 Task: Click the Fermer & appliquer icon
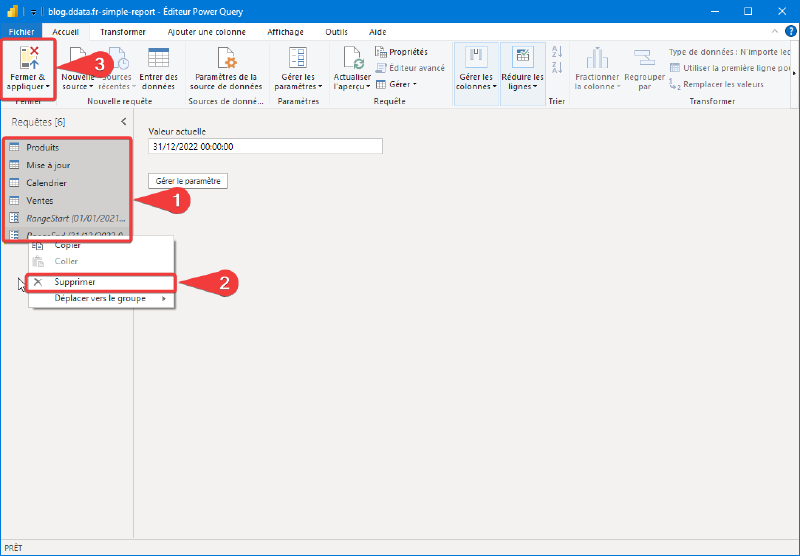pos(29,58)
